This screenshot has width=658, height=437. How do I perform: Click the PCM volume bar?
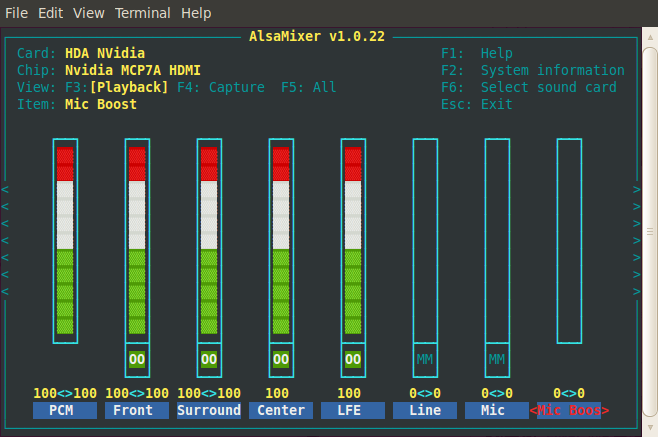pyautogui.click(x=65, y=240)
